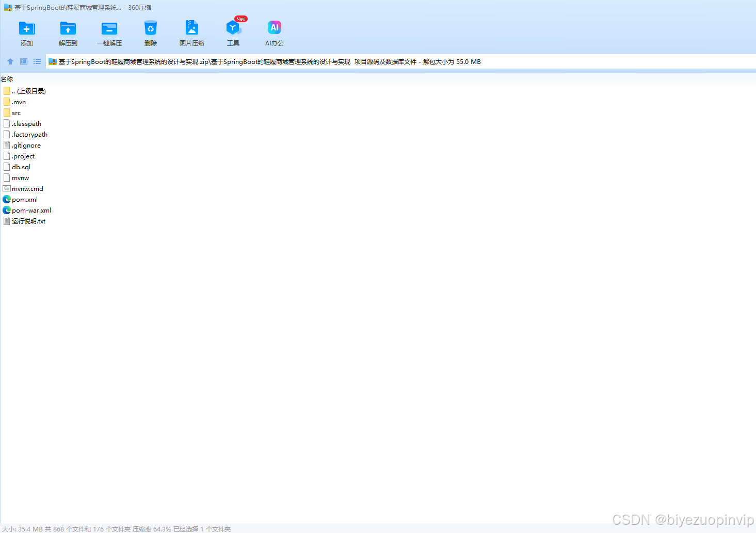Screen dimensions: 756x533
Task: Click the archive path address field
Action: point(400,62)
